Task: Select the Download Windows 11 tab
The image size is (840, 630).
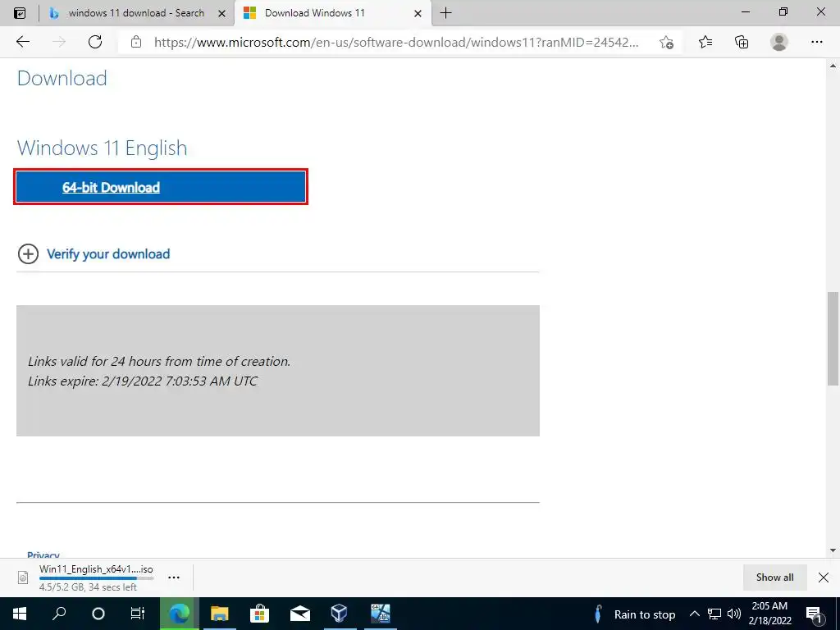Action: click(333, 13)
